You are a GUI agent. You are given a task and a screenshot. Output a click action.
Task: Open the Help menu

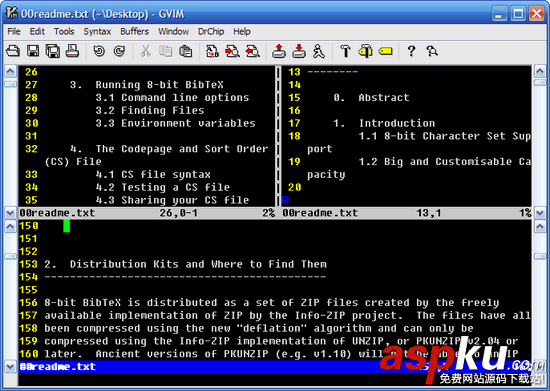(242, 32)
